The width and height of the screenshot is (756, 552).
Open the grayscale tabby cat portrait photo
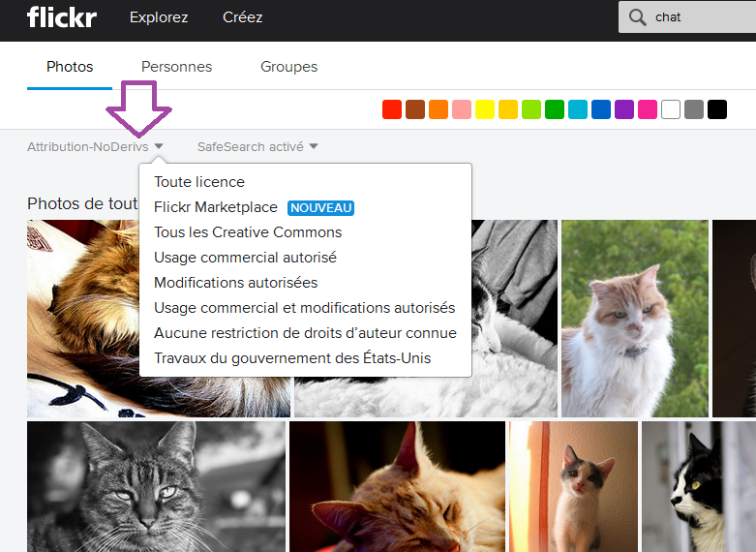click(156, 486)
